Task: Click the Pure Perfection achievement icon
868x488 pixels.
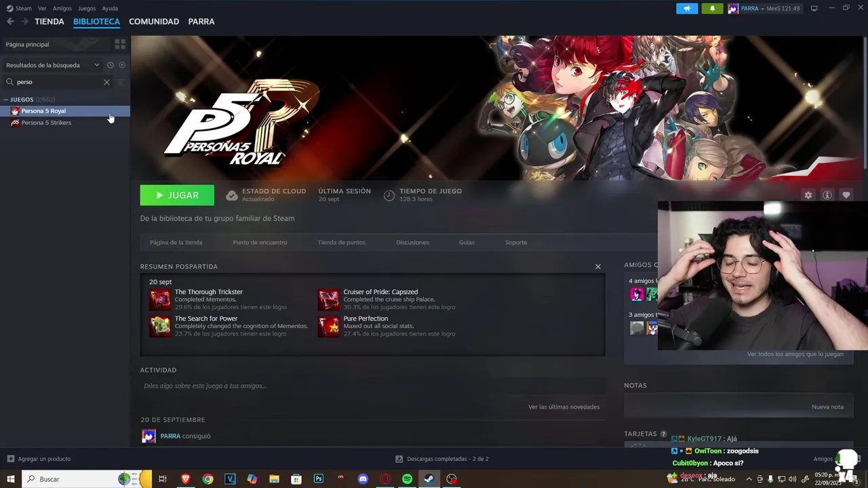Action: [329, 326]
